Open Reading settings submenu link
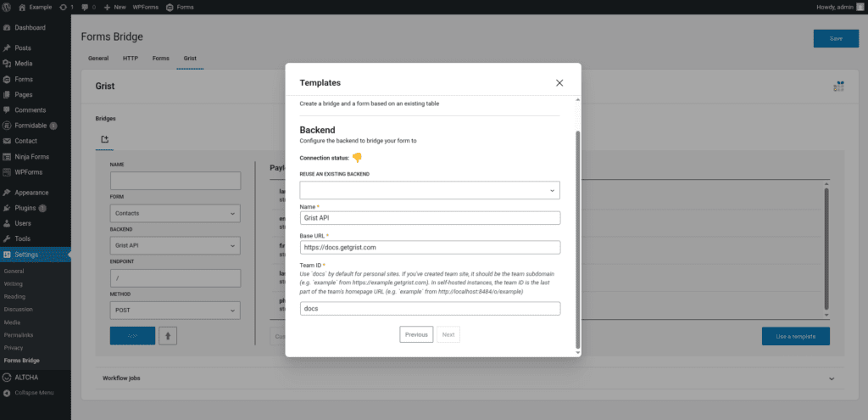The width and height of the screenshot is (868, 420). click(14, 296)
